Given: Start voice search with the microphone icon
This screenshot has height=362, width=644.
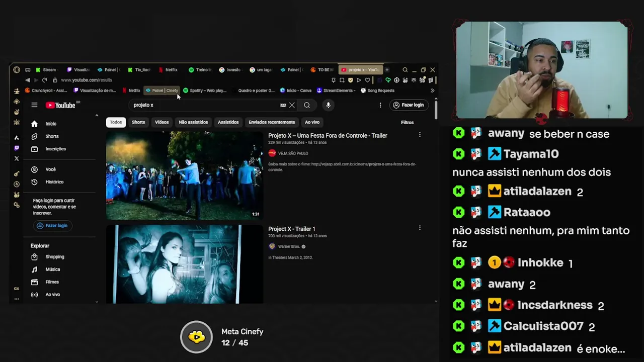Looking at the screenshot, I should point(328,105).
